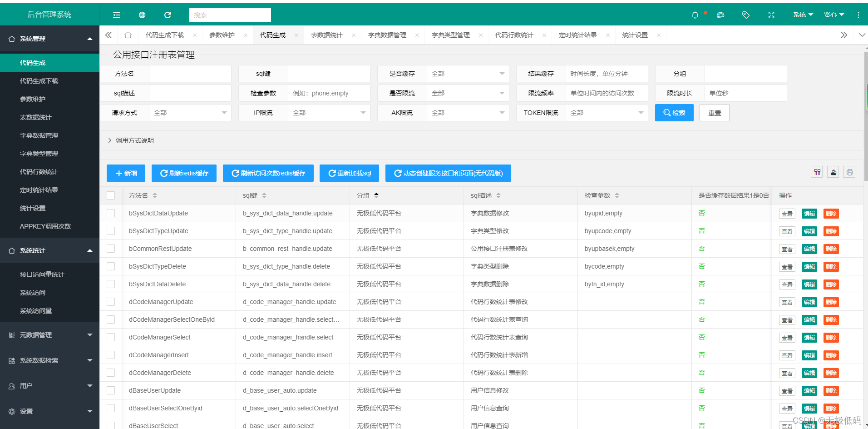Open the 是否缓存 dropdown
868x429 pixels.
tap(468, 74)
